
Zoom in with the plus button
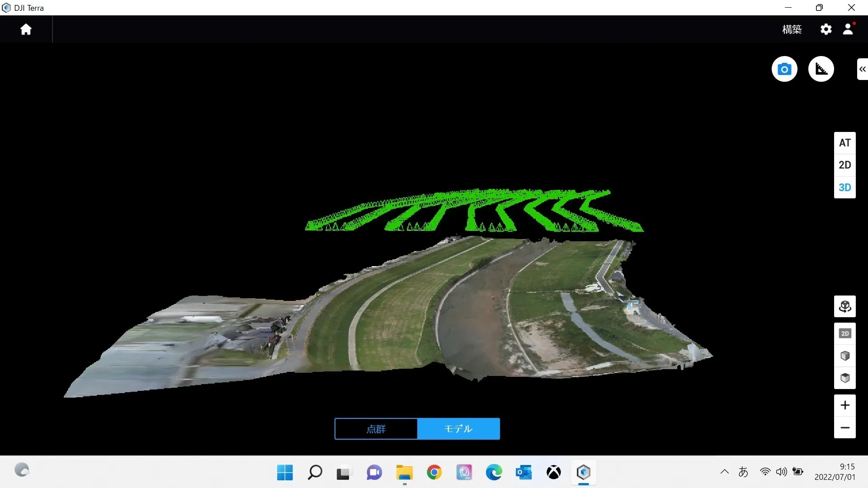pos(844,405)
